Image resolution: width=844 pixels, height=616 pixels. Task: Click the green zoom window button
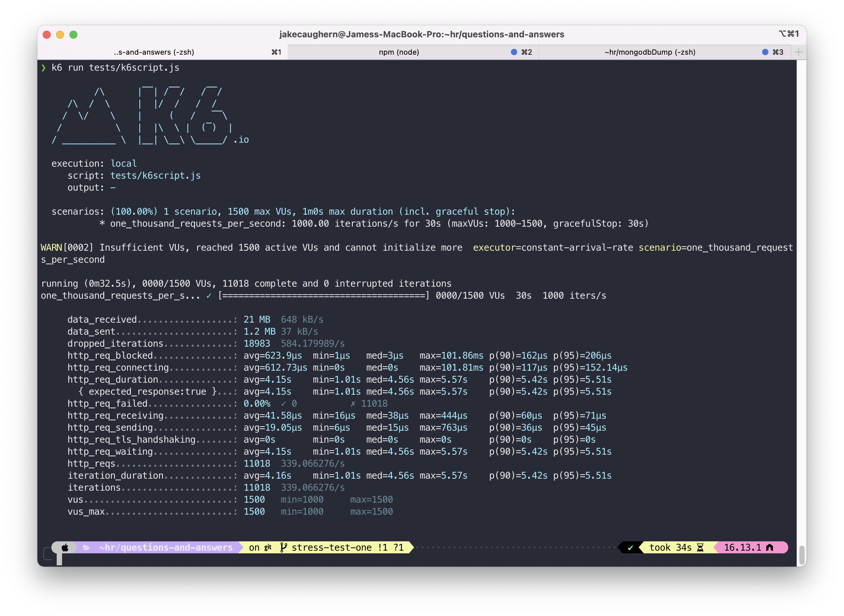[x=73, y=35]
